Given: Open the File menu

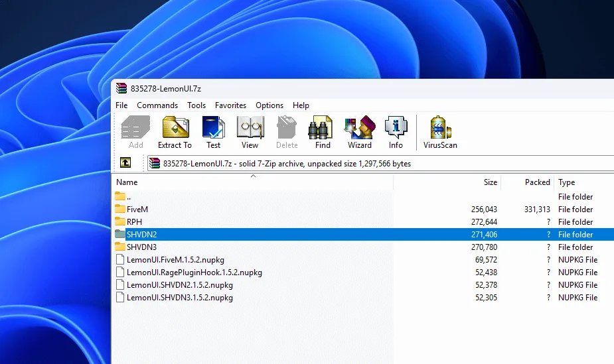Looking at the screenshot, I should point(121,105).
